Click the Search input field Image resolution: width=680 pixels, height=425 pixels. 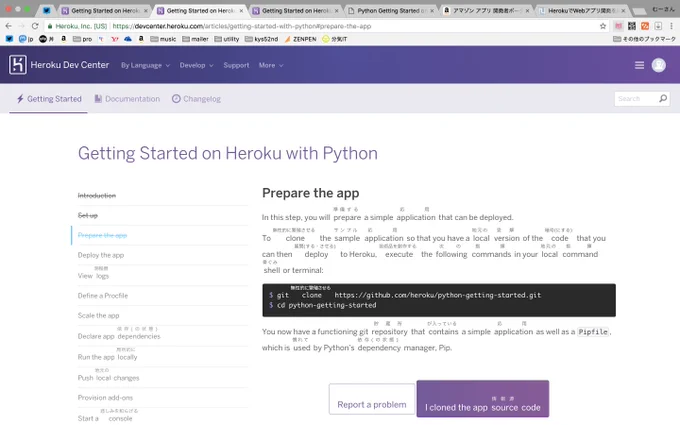pyautogui.click(x=637, y=99)
